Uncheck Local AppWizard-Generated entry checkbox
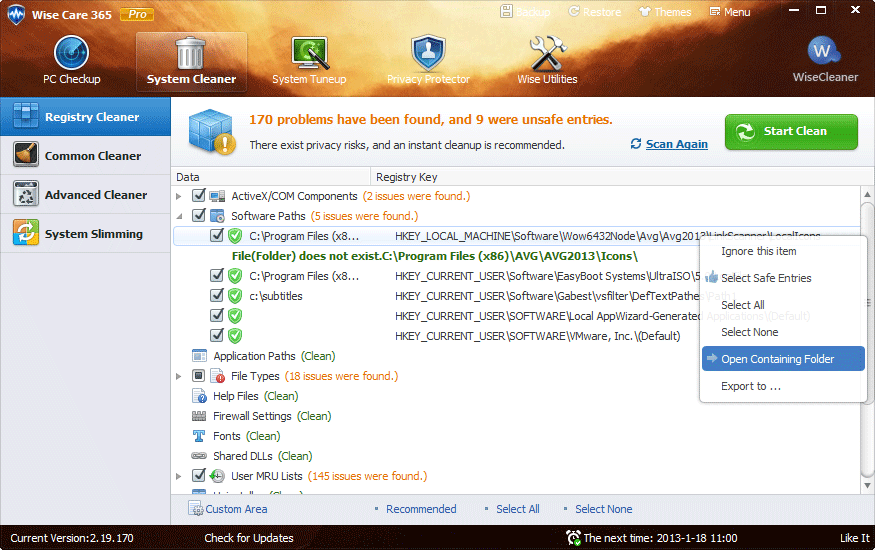 217,316
